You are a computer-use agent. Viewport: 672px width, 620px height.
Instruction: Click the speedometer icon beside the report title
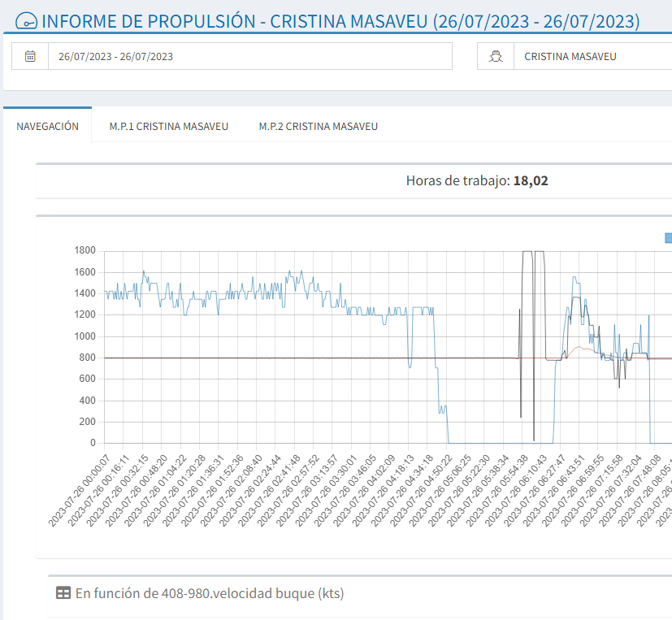click(26, 21)
